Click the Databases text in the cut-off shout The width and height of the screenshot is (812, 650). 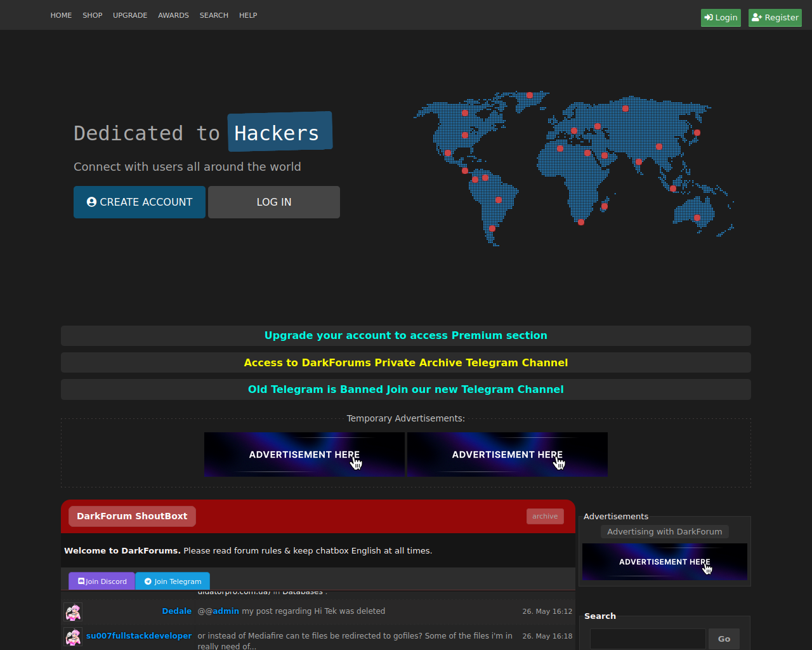coord(303,592)
